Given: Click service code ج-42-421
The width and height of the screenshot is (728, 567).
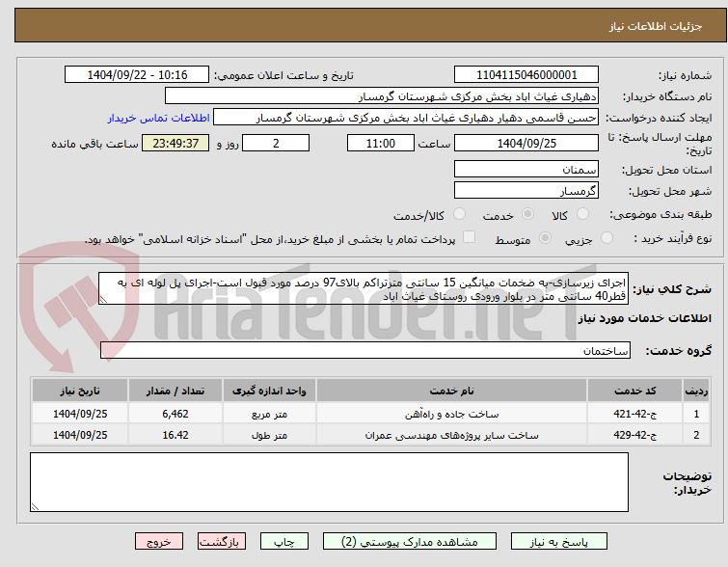Looking at the screenshot, I should point(634,414).
